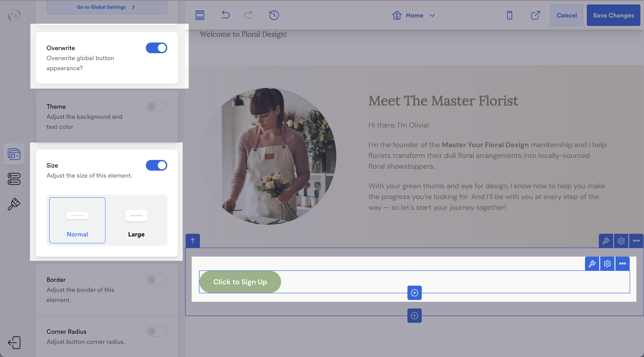Image resolution: width=644 pixels, height=357 pixels.
Task: Enable the Theme toggle
Action: coord(156,106)
